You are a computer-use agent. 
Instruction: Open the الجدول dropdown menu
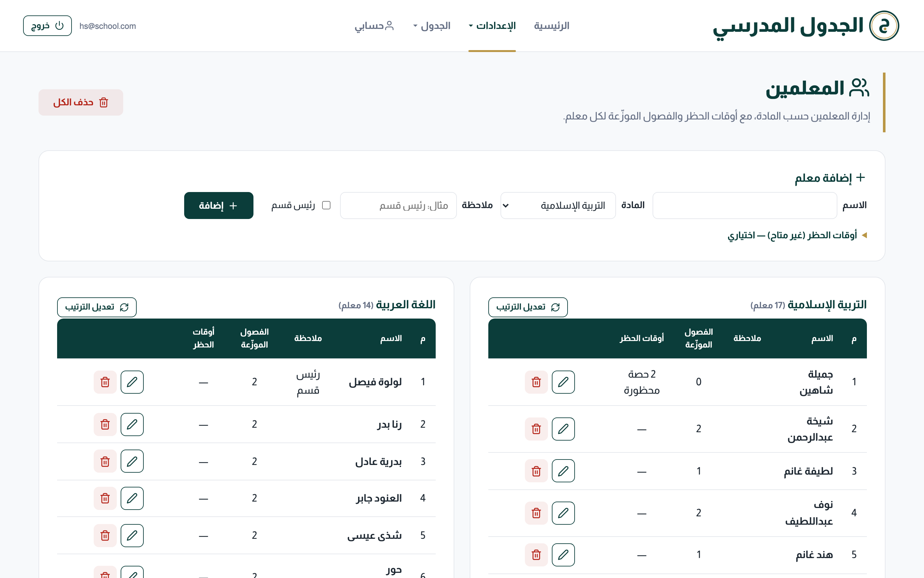coord(432,26)
